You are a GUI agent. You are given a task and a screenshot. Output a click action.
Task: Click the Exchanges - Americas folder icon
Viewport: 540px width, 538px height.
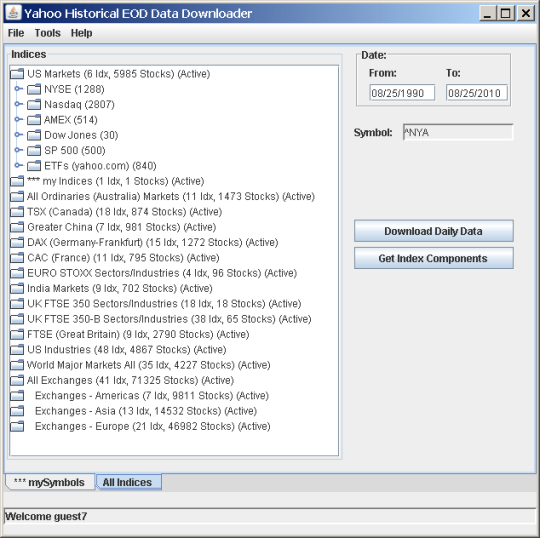click(17, 396)
